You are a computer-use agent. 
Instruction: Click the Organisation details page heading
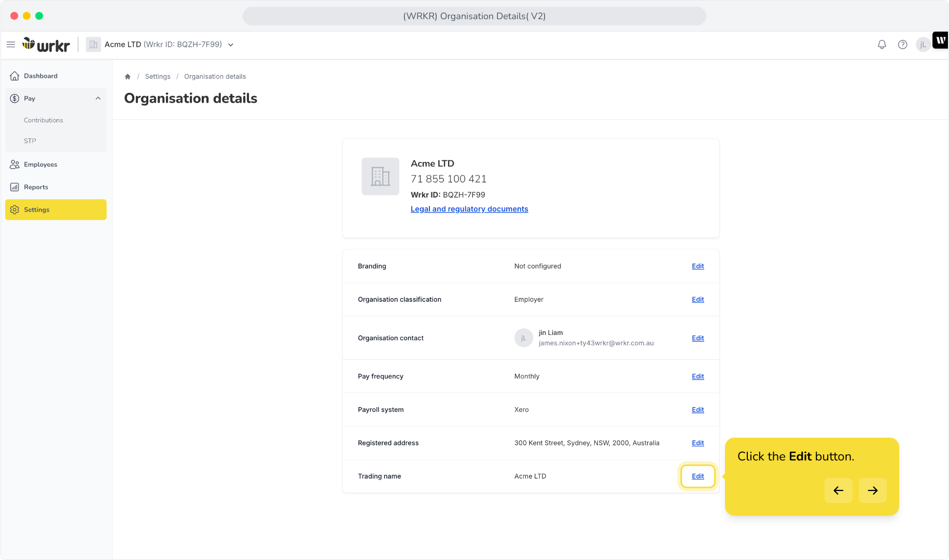pyautogui.click(x=191, y=99)
